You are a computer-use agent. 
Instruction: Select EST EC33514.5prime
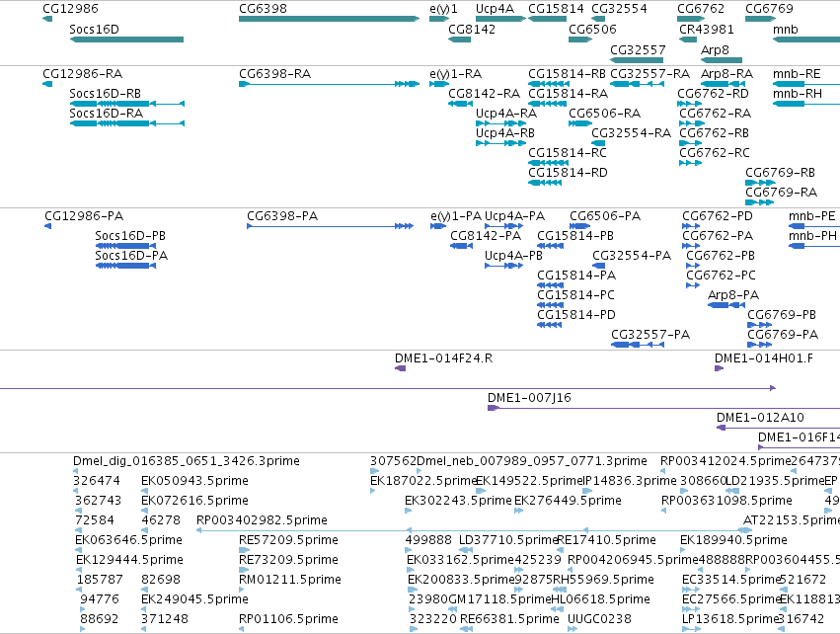(x=731, y=580)
